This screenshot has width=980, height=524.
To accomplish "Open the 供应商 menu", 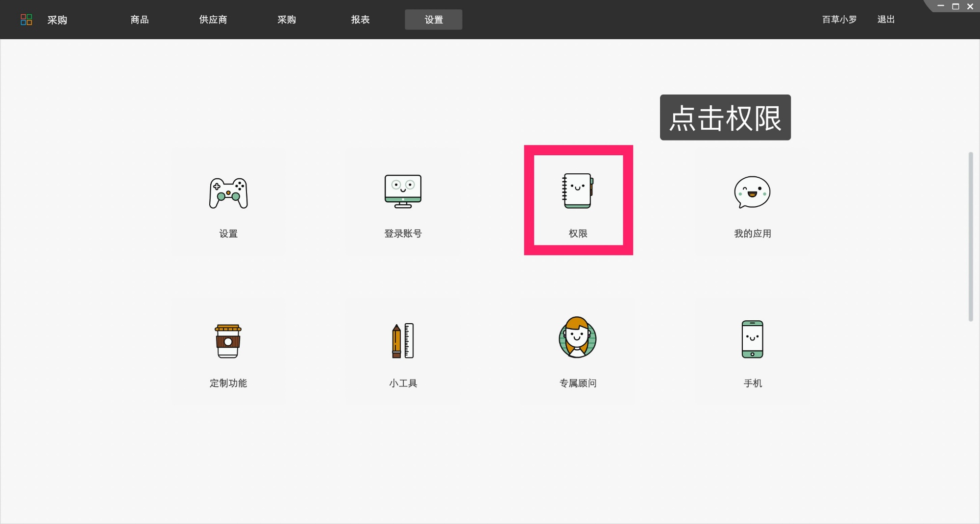I will pyautogui.click(x=213, y=20).
